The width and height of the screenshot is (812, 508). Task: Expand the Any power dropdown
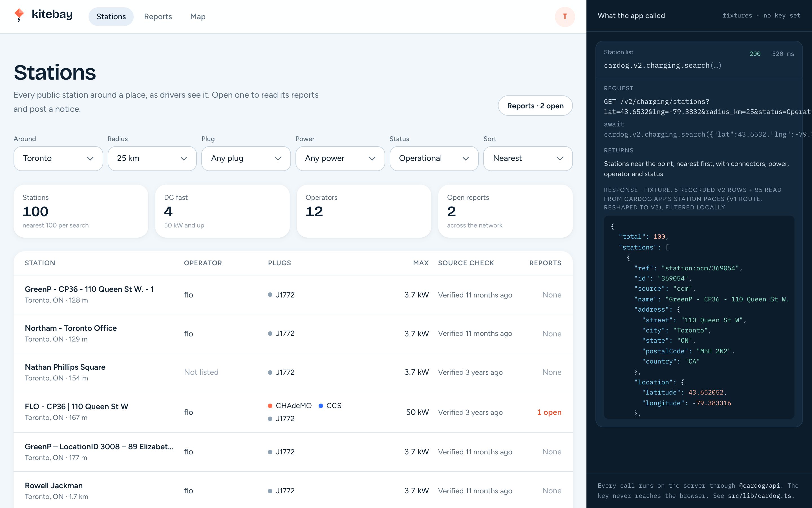340,158
